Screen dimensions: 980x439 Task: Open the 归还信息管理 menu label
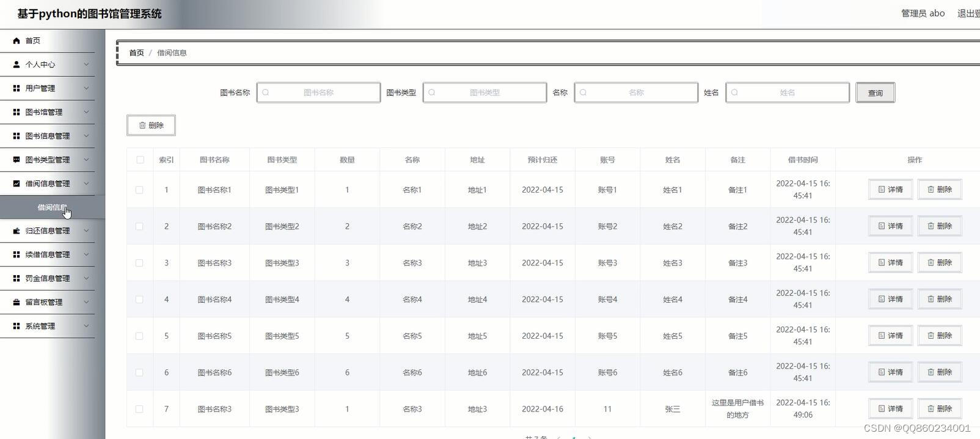(48, 231)
